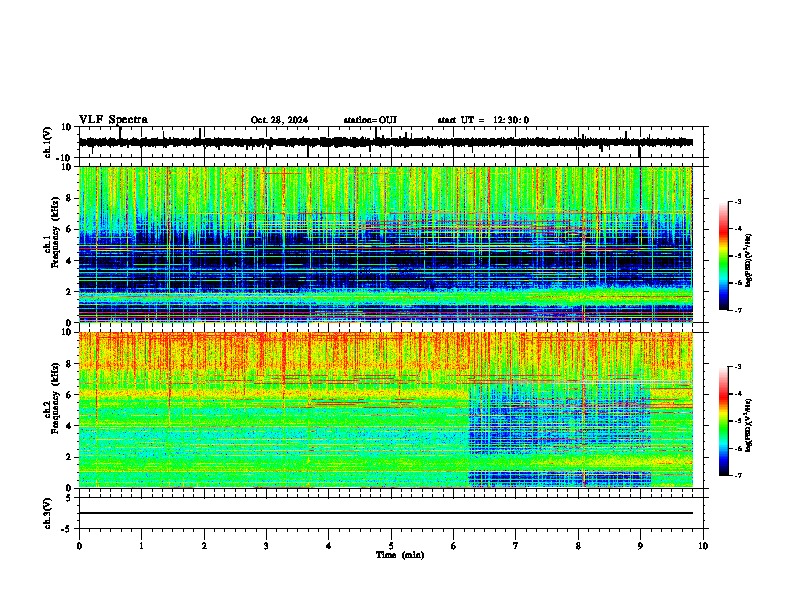
Task: Click the ch.3 flat voltage line
Action: coord(386,513)
